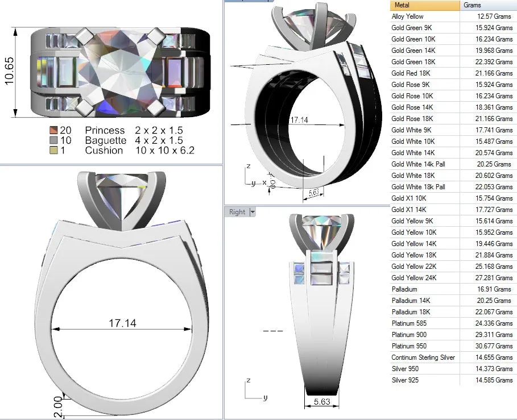
Task: Select the Alloy Yellow row
Action: click(453, 16)
